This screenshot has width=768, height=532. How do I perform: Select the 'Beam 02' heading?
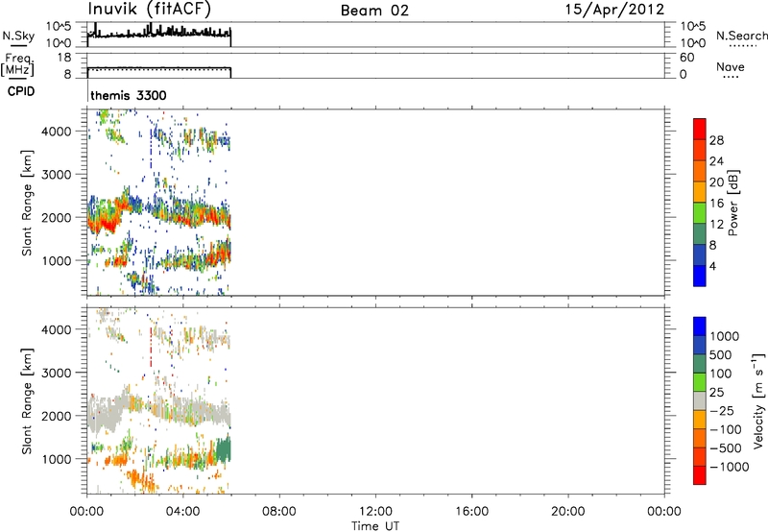click(374, 11)
